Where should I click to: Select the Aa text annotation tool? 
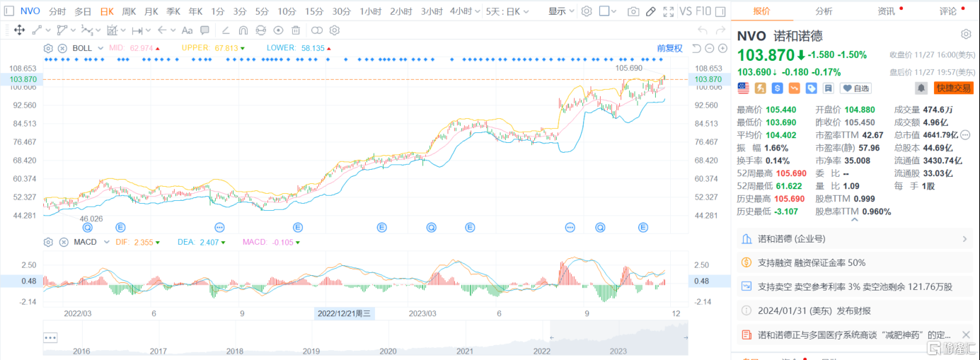187,30
